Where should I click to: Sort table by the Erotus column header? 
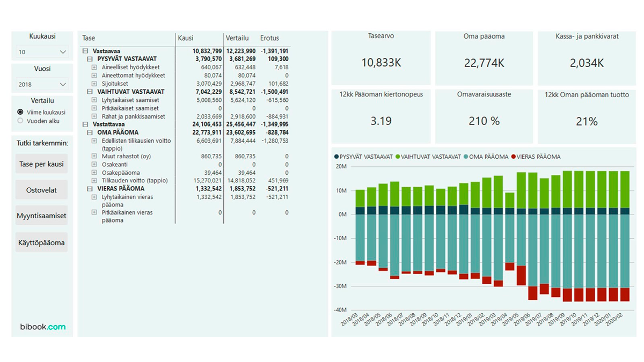tap(269, 38)
